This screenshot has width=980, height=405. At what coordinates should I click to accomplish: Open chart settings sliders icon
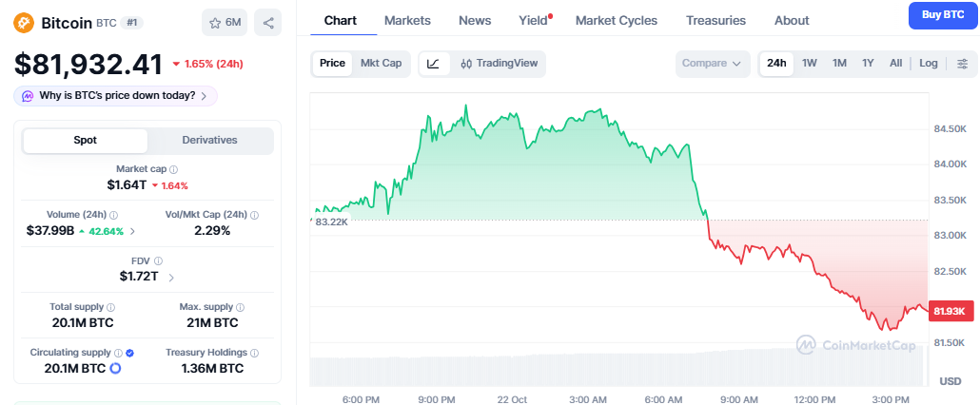click(963, 64)
